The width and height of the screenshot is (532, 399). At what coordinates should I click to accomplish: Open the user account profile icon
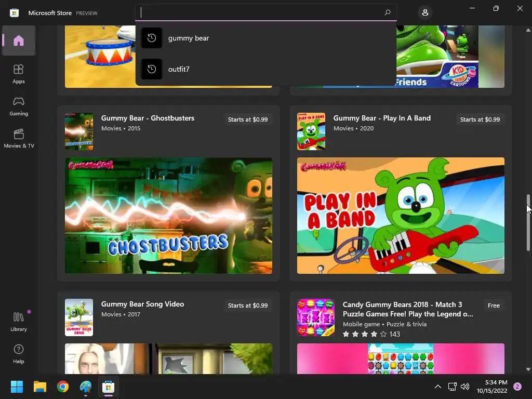425,13
